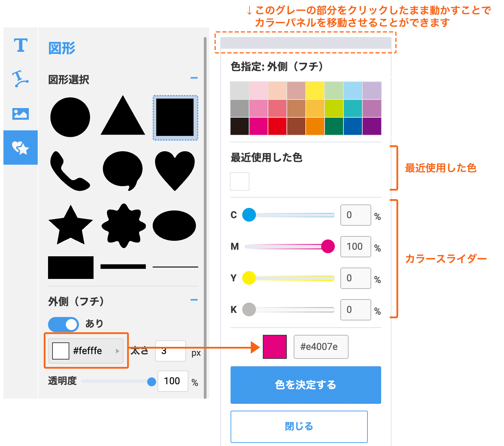Select the shapes tab with heart-star icon
The height and width of the screenshot is (446, 504).
21,148
